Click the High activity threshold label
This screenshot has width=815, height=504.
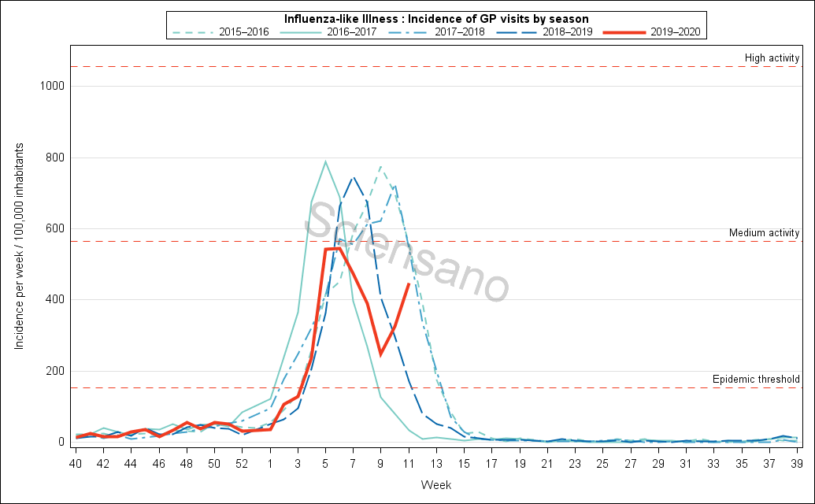pos(772,58)
